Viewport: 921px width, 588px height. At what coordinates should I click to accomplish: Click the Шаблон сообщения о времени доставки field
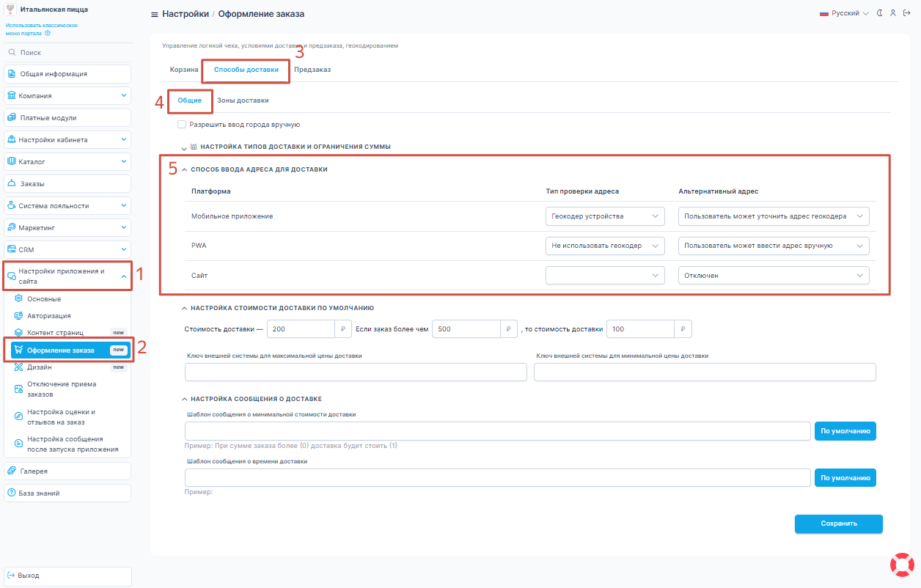pos(498,478)
